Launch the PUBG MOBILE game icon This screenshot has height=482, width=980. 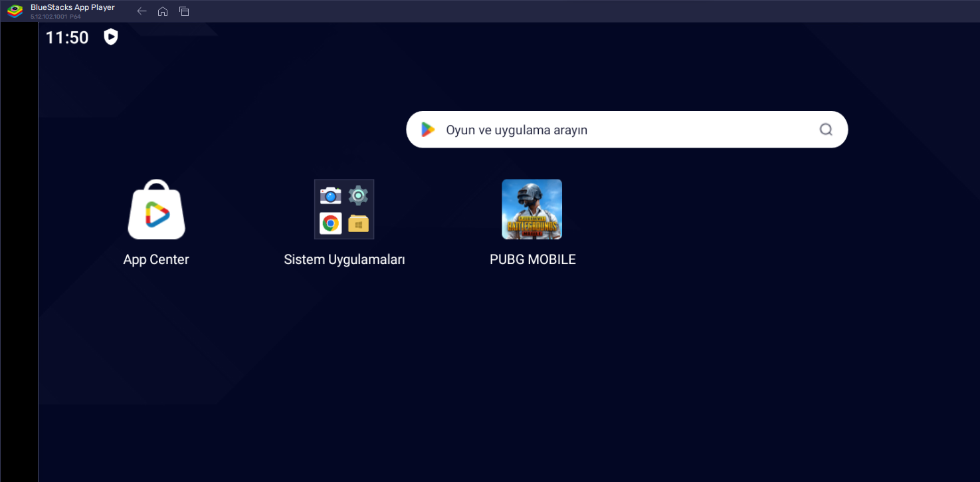532,209
